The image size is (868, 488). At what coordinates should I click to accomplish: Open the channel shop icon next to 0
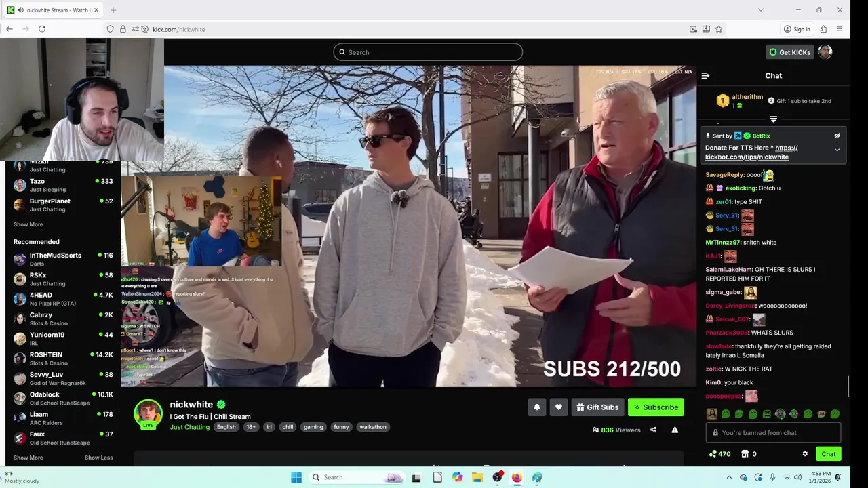click(x=745, y=454)
